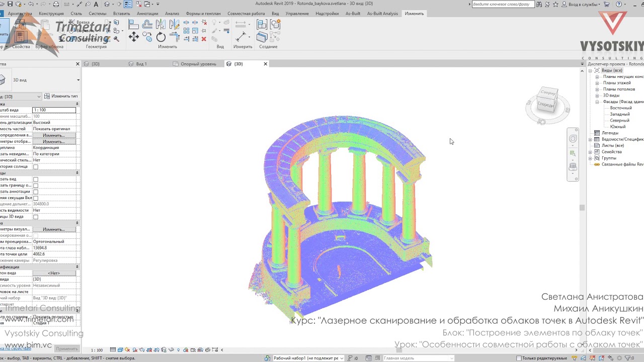Click the Offset tool icon
This screenshot has height=362, width=644.
147,24
